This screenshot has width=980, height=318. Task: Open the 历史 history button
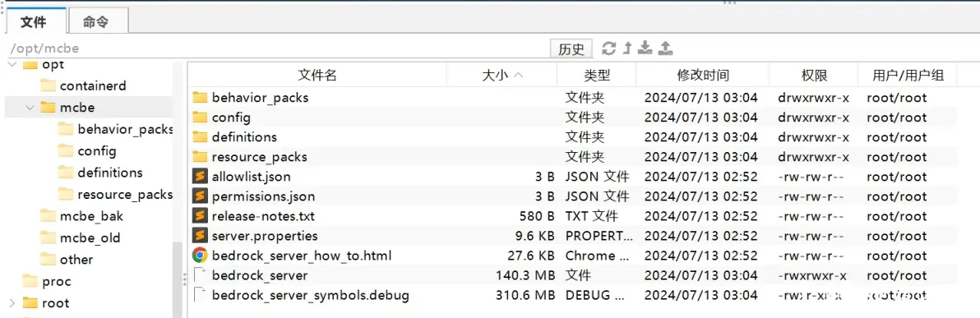click(571, 48)
